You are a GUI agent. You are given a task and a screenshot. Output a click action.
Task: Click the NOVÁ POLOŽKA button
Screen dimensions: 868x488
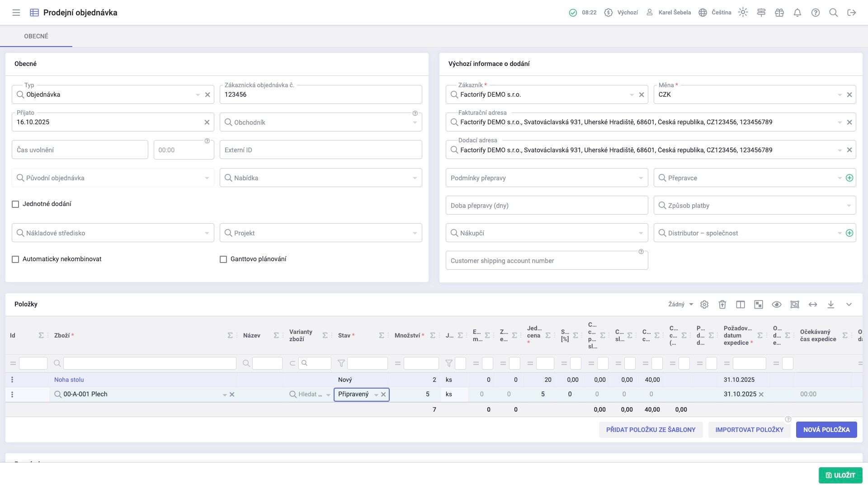(826, 430)
